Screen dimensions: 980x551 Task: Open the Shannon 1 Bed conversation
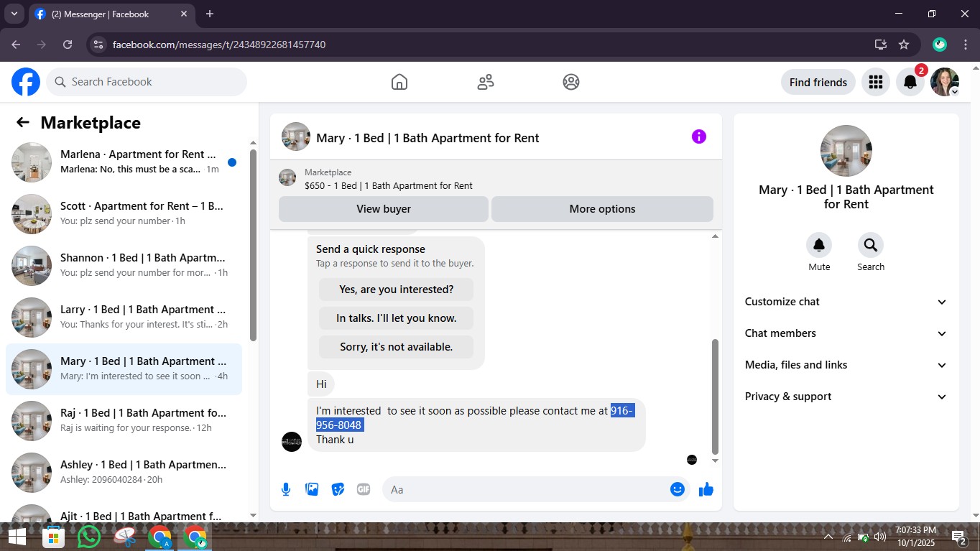click(x=124, y=266)
